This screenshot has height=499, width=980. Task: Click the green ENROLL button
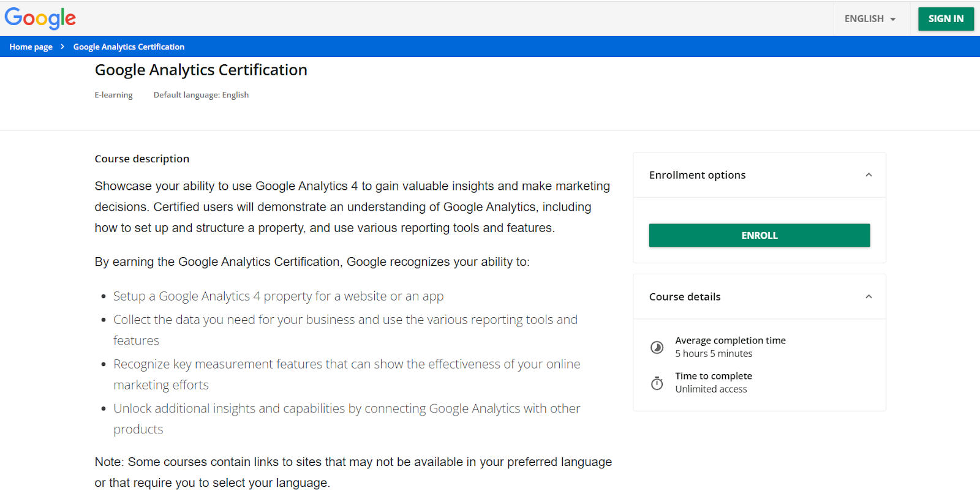click(759, 235)
